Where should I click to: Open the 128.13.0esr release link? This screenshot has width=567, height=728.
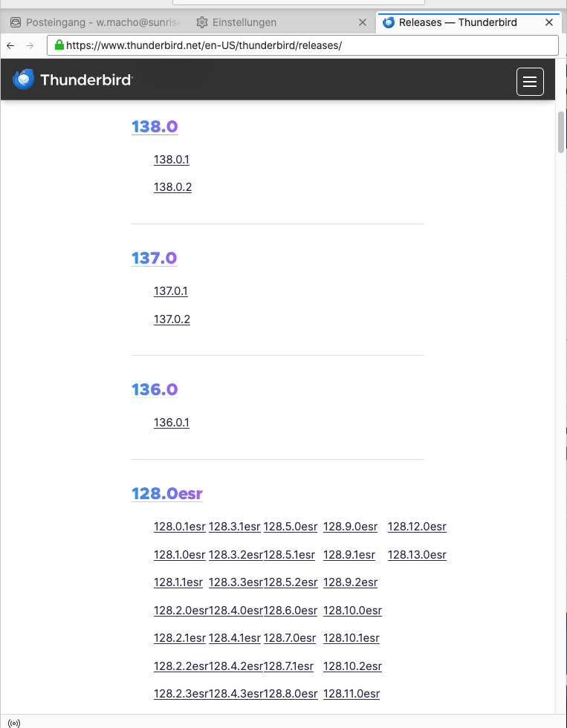(x=417, y=555)
